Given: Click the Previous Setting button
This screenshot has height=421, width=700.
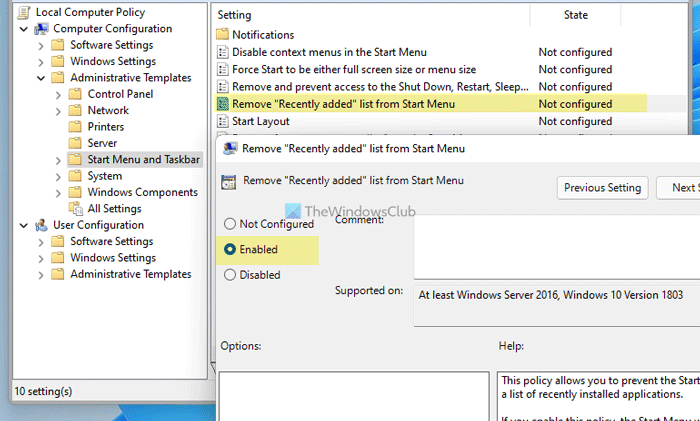Looking at the screenshot, I should click(602, 187).
